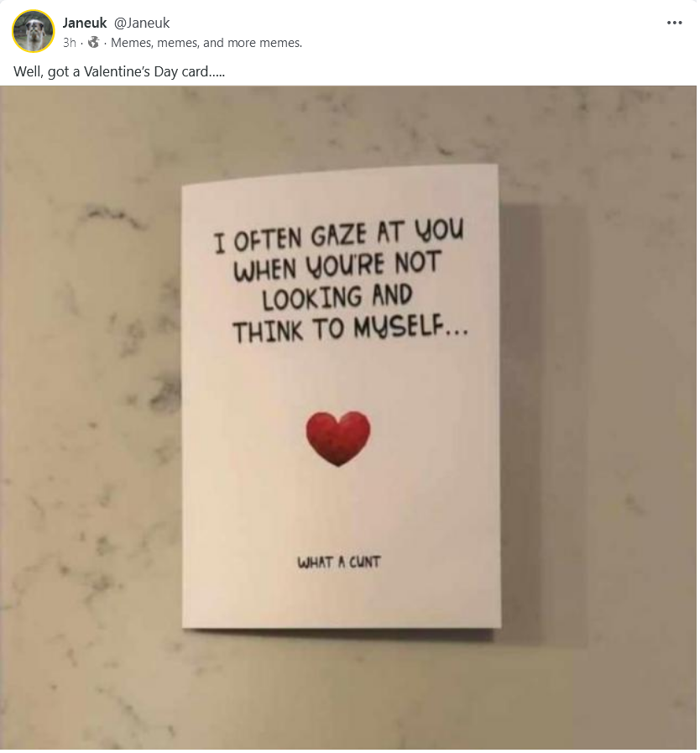Open the Valentine's card photo in viewer

[x=348, y=417]
